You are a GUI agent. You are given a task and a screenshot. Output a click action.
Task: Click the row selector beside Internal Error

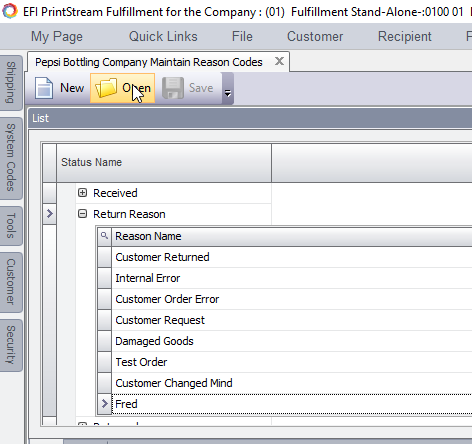click(104, 278)
